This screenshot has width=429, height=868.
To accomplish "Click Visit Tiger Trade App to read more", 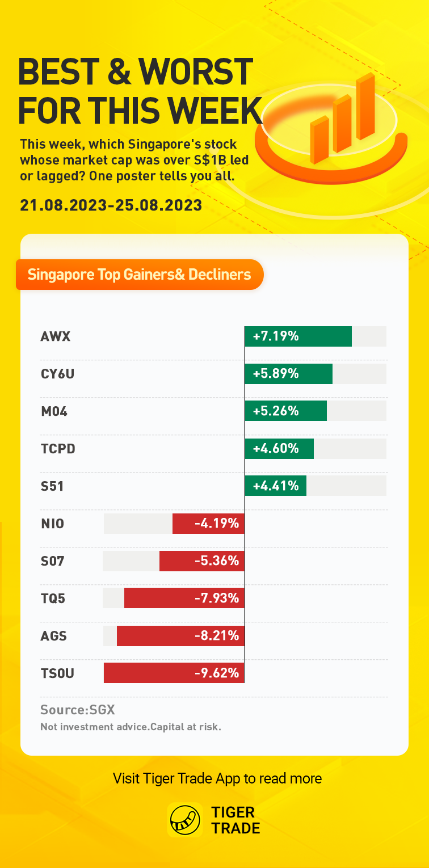I will click(217, 778).
